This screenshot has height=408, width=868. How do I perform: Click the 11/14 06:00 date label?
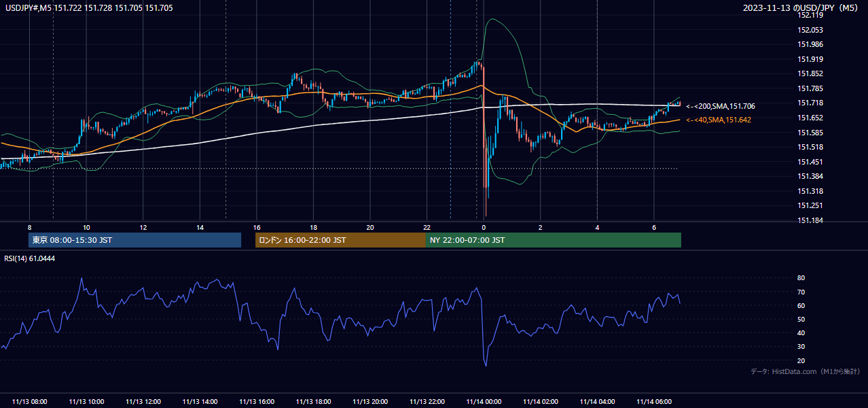click(x=654, y=402)
